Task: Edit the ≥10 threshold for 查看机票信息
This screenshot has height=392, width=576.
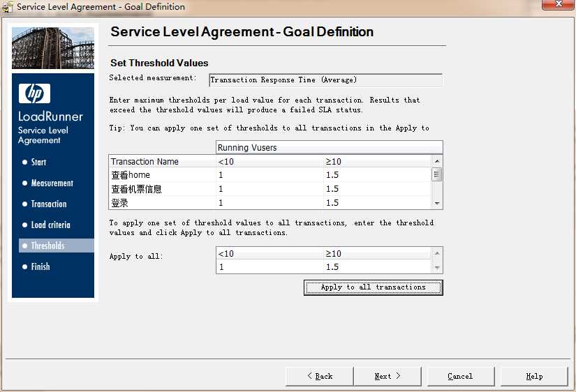Action: click(377, 189)
